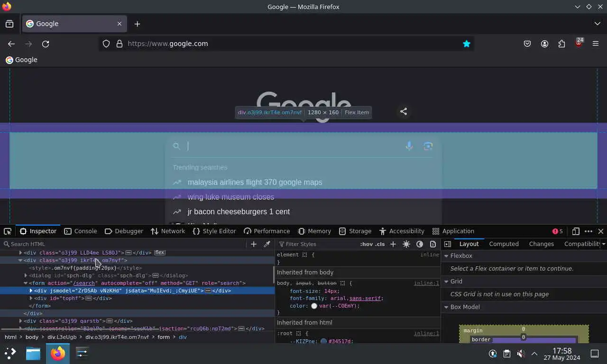The width and height of the screenshot is (607, 364).
Task: Open the Style Editor tab
Action: click(x=214, y=231)
